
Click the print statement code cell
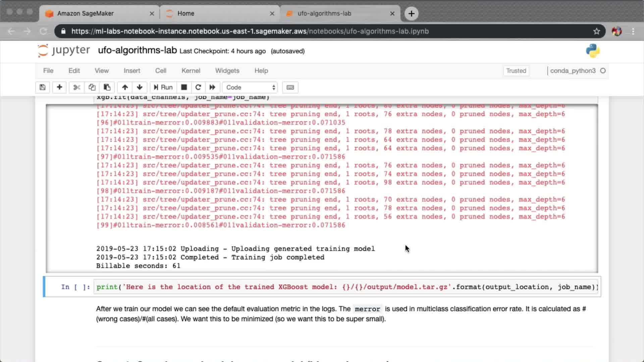[345, 287]
